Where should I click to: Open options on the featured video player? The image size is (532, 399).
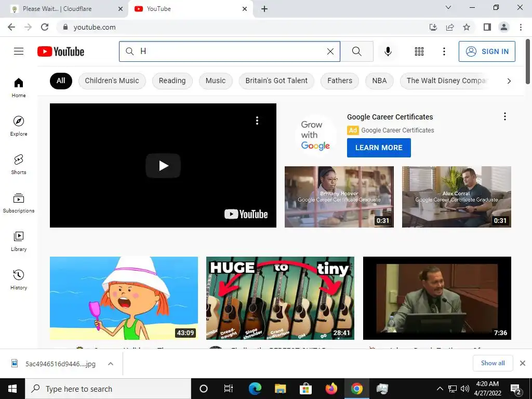257,121
